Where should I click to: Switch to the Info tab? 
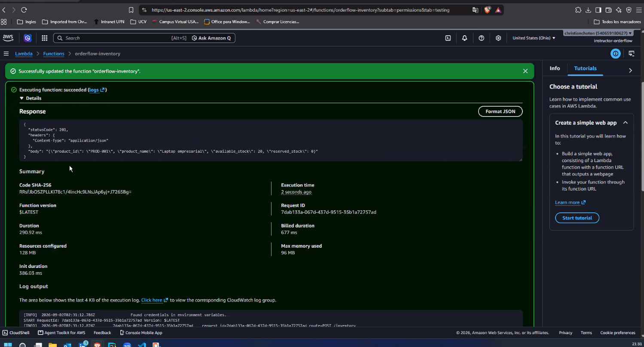pyautogui.click(x=555, y=68)
